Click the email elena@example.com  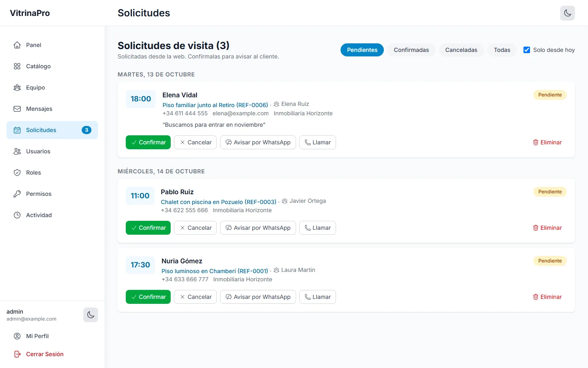pos(241,113)
